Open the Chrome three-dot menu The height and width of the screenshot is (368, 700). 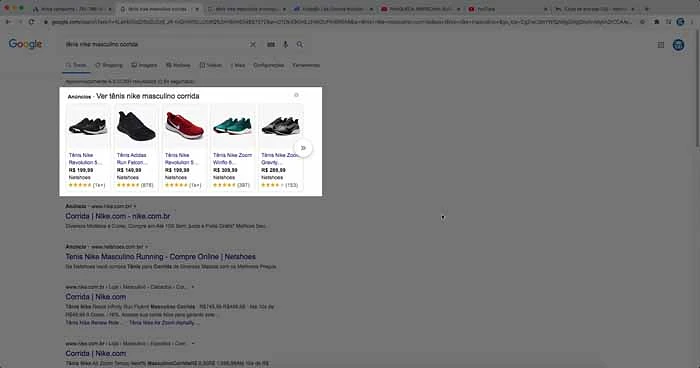click(x=692, y=21)
